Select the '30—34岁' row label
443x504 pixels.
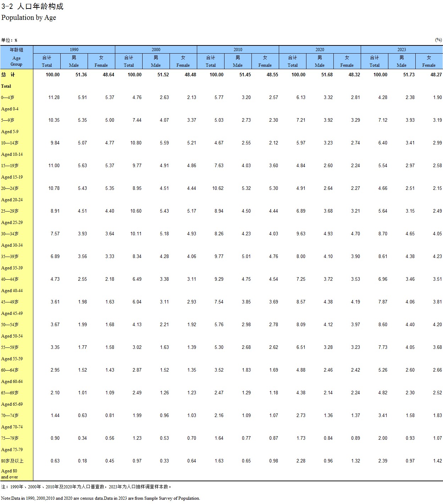tap(10, 234)
